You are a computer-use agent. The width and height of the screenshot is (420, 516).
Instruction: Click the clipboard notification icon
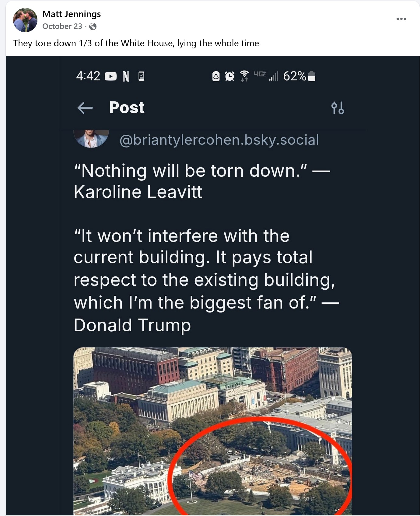tap(141, 76)
